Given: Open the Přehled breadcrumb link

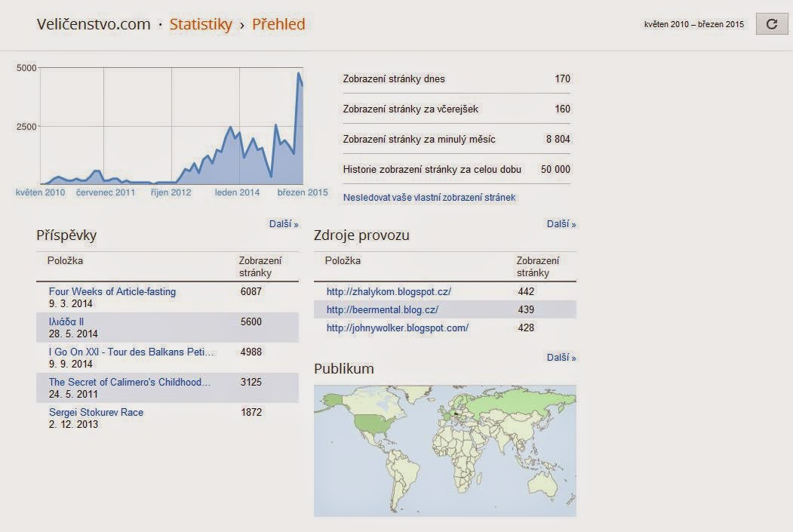Looking at the screenshot, I should pos(278,24).
